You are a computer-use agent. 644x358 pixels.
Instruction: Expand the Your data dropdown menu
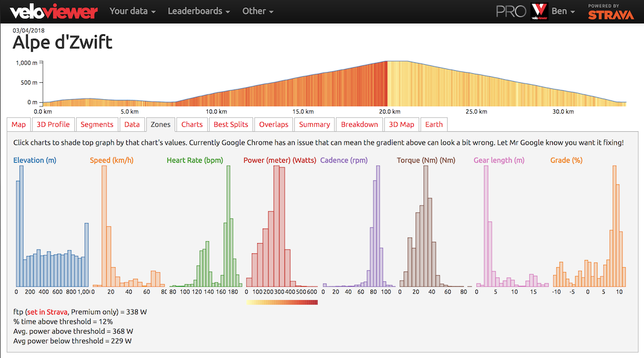click(x=132, y=11)
